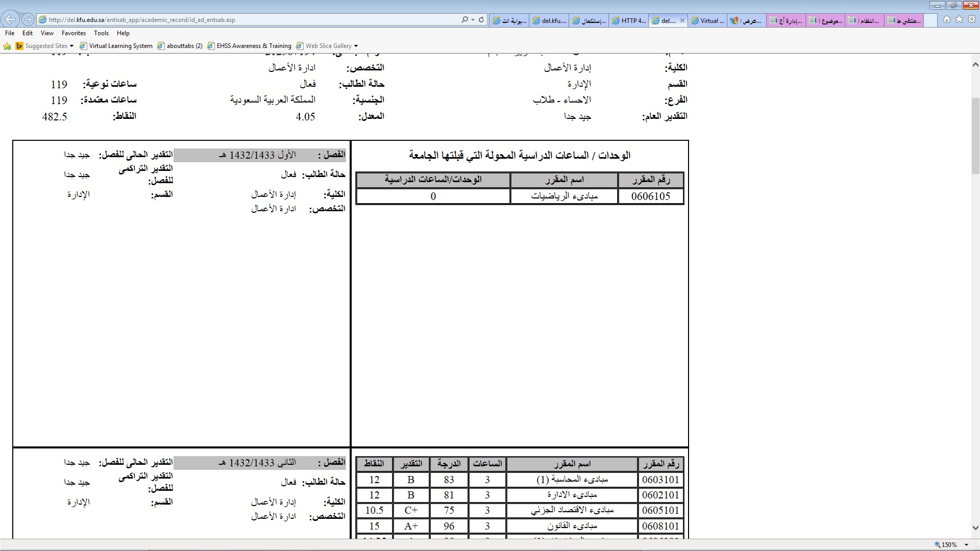980x551 pixels.
Task: Open the Edit menu
Action: point(28,33)
